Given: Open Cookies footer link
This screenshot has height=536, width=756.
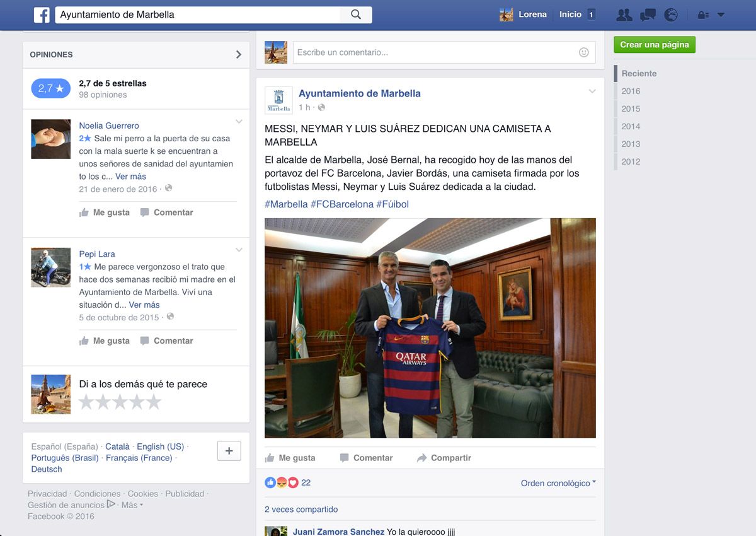Looking at the screenshot, I should tap(143, 494).
